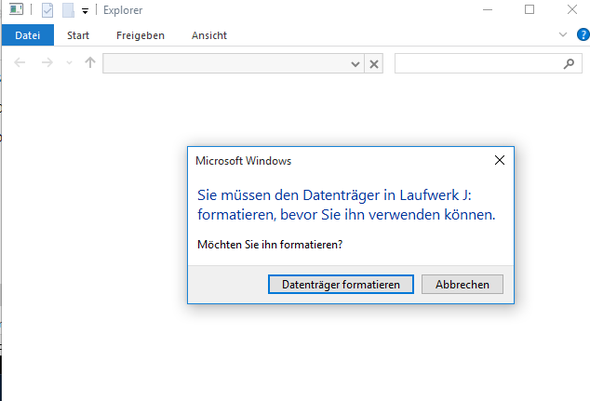Viewport: 590px width, 401px height.
Task: Maximize the Explorer window
Action: coord(529,10)
